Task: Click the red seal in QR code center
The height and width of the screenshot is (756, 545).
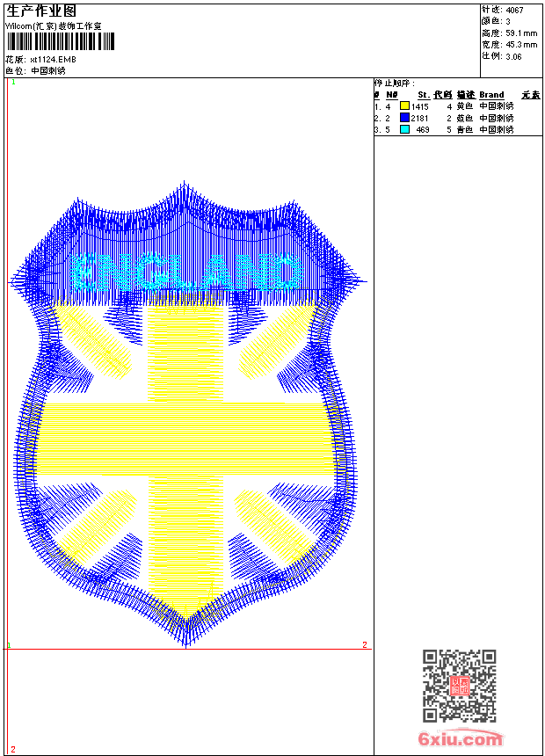Action: pos(460,686)
